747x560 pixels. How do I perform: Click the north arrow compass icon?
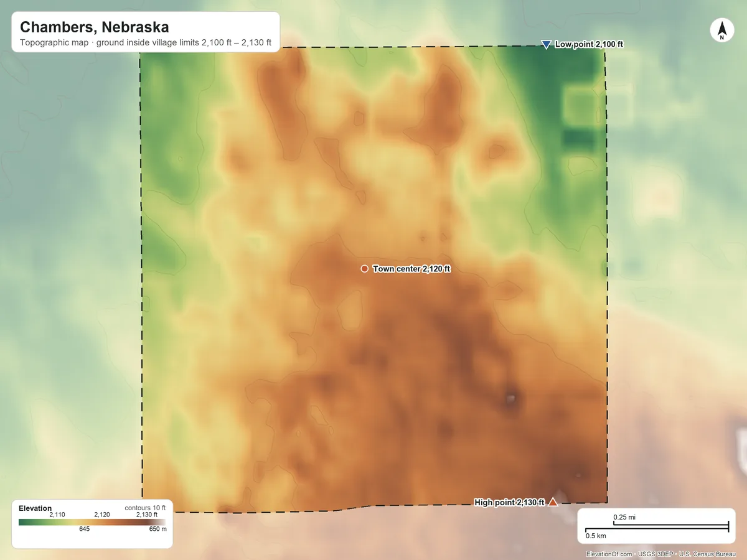pyautogui.click(x=721, y=31)
